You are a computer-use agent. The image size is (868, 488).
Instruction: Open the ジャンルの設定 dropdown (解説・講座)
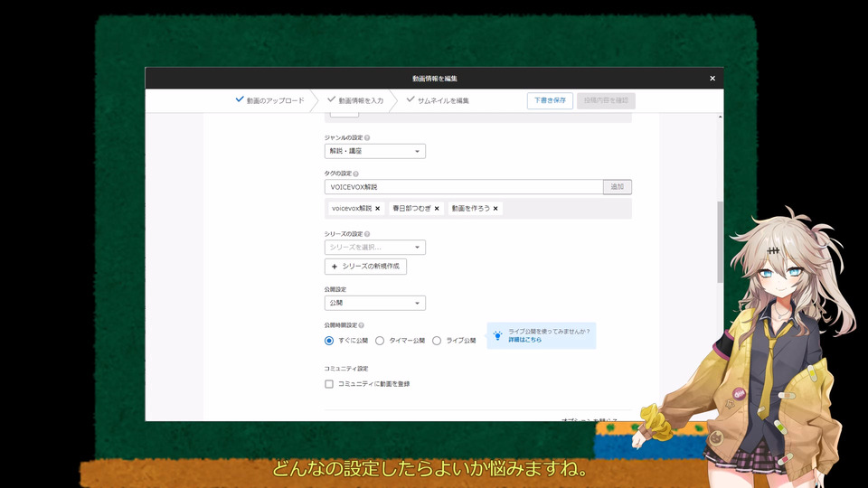click(x=374, y=151)
